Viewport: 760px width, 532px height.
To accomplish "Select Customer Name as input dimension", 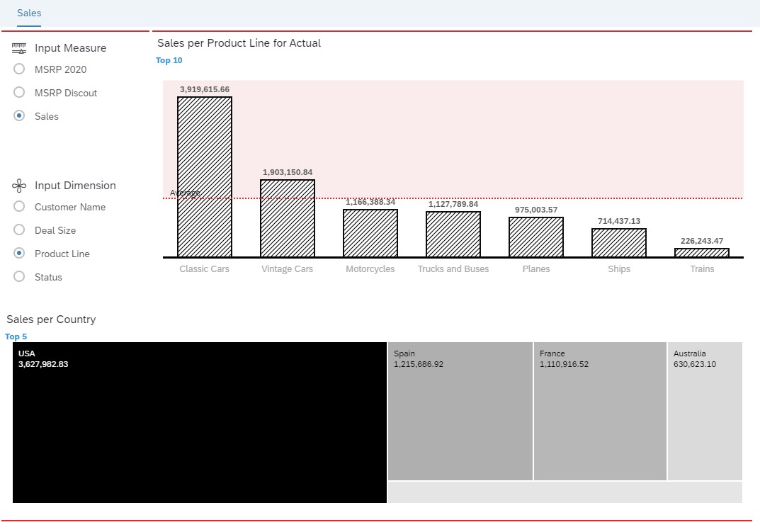I will pyautogui.click(x=19, y=206).
